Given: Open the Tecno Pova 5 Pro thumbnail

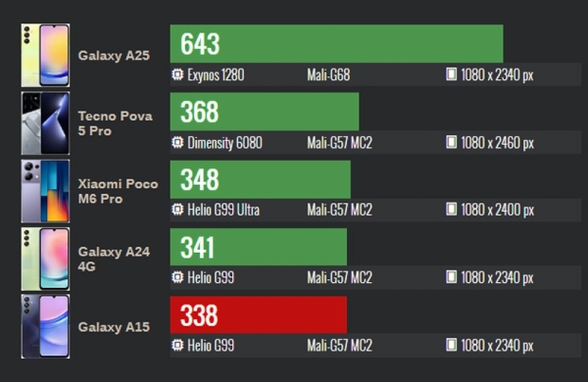Looking at the screenshot, I should (x=45, y=123).
